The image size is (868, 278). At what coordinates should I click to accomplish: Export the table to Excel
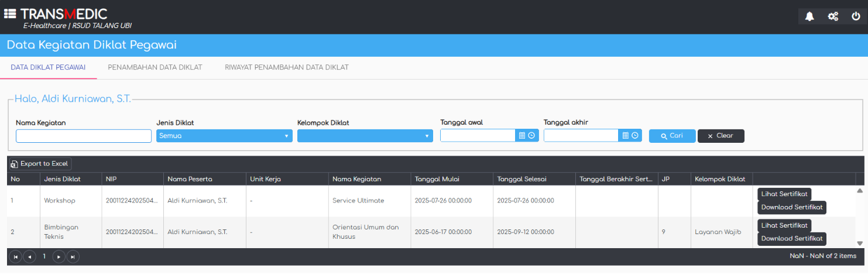coord(39,164)
